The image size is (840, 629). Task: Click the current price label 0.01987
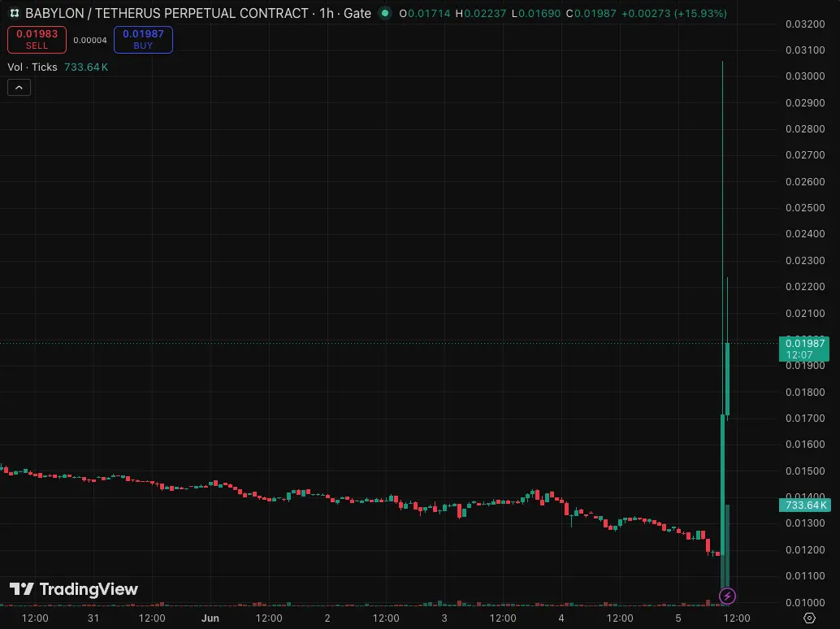(x=804, y=349)
